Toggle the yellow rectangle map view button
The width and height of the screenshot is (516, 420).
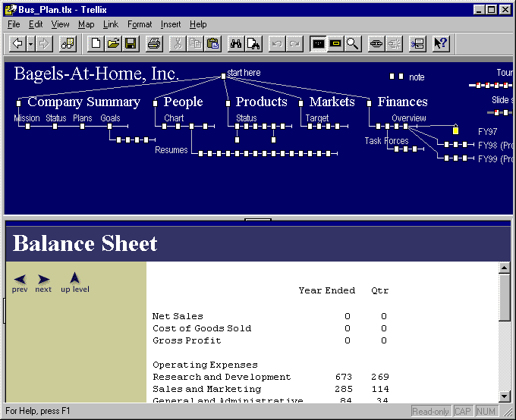335,44
